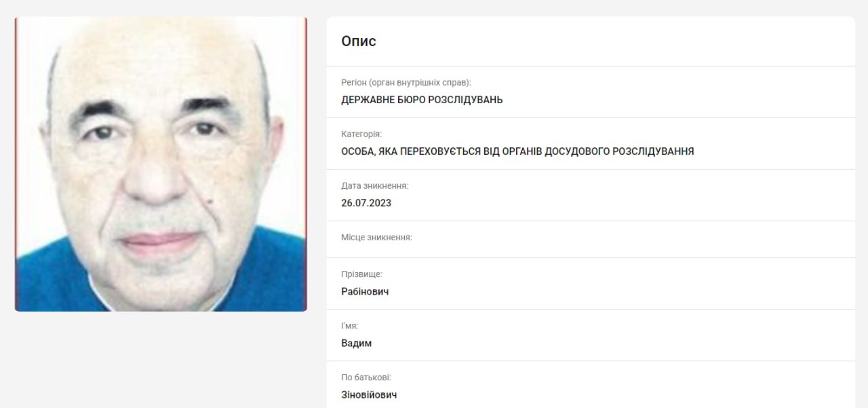Open the person's portrait photo
Viewport: 868px width, 408px height.
(x=161, y=164)
